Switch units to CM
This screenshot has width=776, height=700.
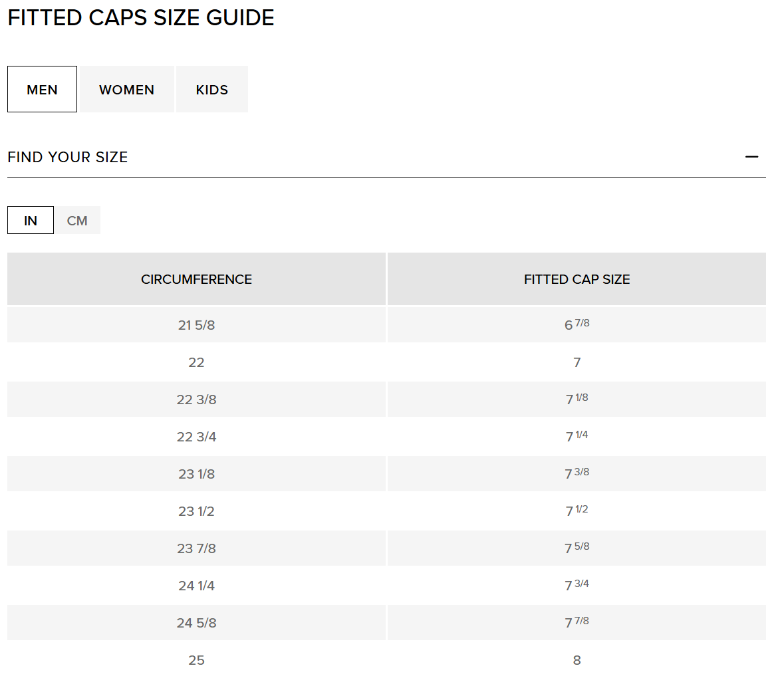tap(77, 221)
